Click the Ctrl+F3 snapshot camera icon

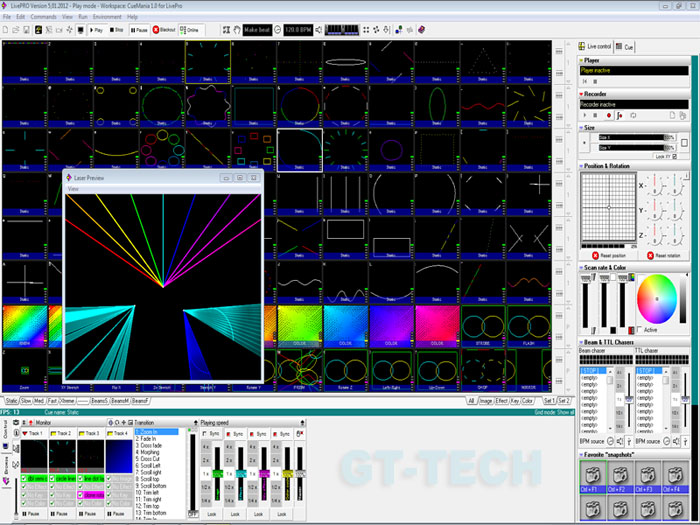(x=647, y=474)
